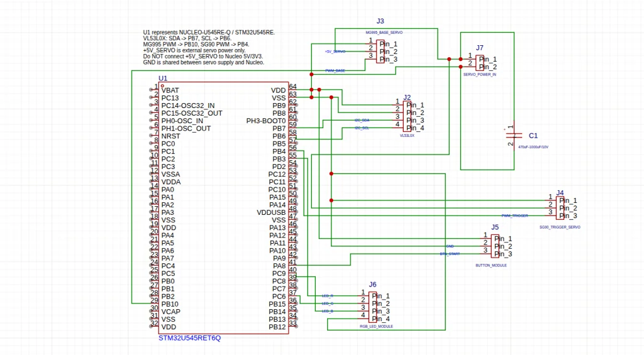Select the PB12 pin name
Screen dimensions: 644x355
[277, 327]
